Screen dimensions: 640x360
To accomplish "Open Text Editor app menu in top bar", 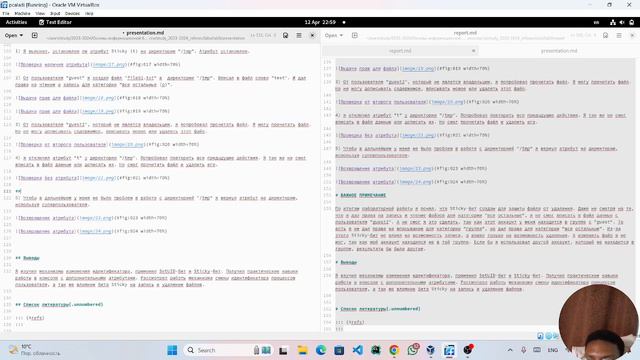I will pyautogui.click(x=55, y=22).
